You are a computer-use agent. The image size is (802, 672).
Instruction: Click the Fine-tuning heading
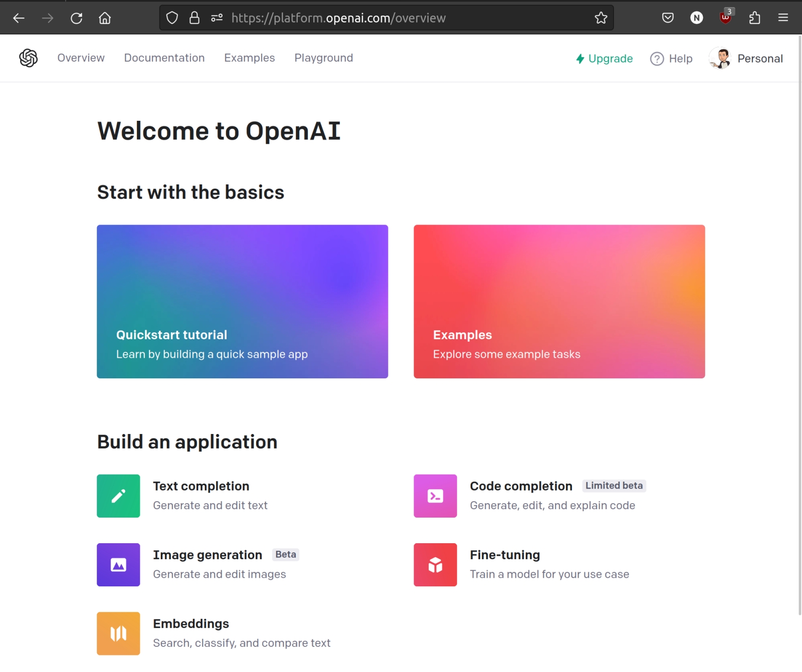click(505, 555)
